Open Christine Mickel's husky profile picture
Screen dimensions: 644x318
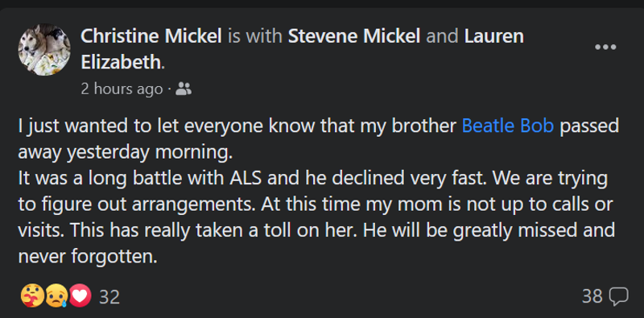tap(44, 50)
